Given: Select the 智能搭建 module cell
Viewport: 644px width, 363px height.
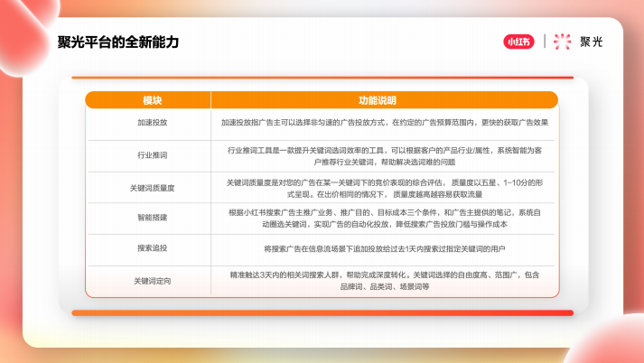Looking at the screenshot, I should point(152,218).
